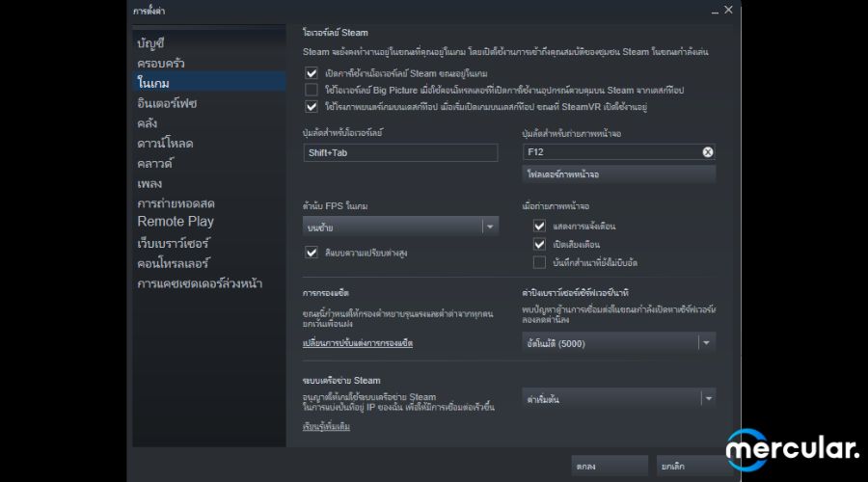The image size is (868, 482).
Task: Click the ตกลง confirm button
Action: pos(610,466)
